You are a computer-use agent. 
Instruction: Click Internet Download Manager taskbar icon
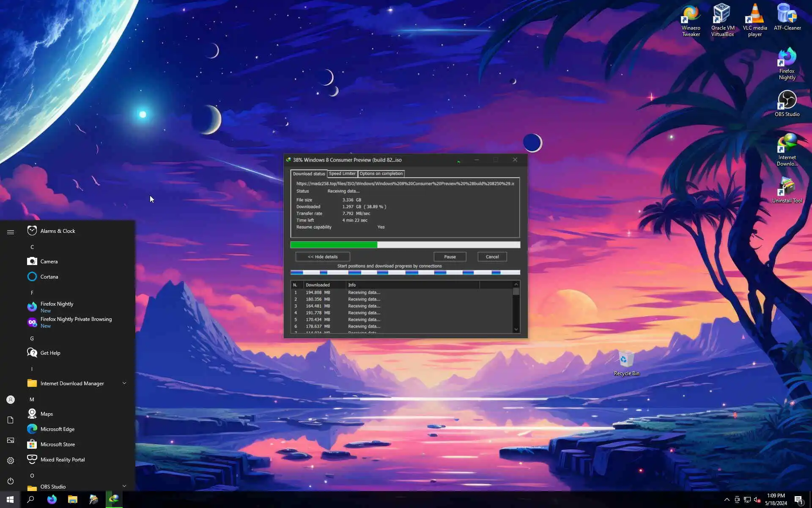click(114, 499)
